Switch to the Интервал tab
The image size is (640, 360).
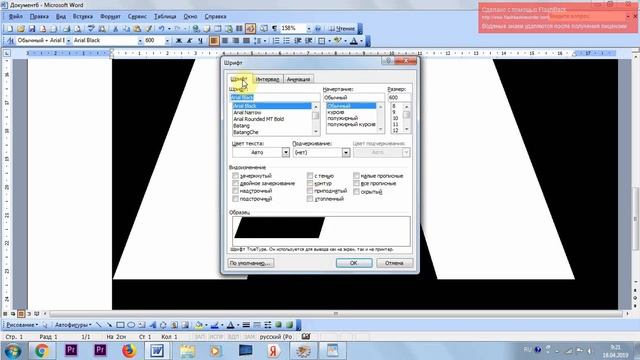(267, 79)
